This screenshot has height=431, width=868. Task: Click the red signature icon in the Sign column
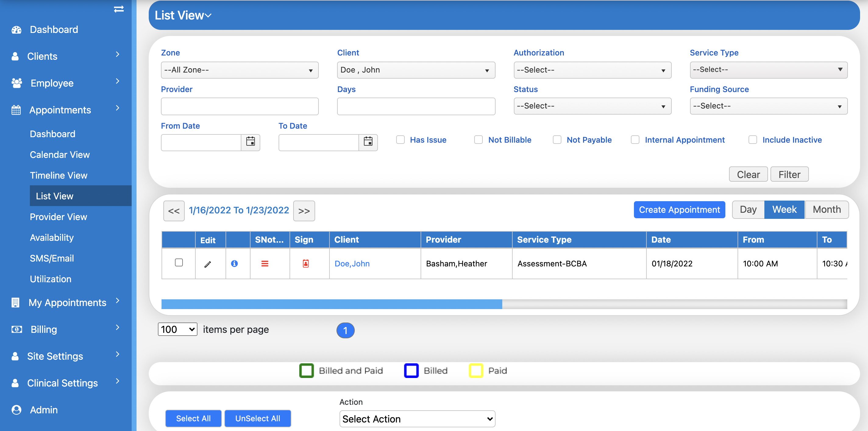point(305,264)
